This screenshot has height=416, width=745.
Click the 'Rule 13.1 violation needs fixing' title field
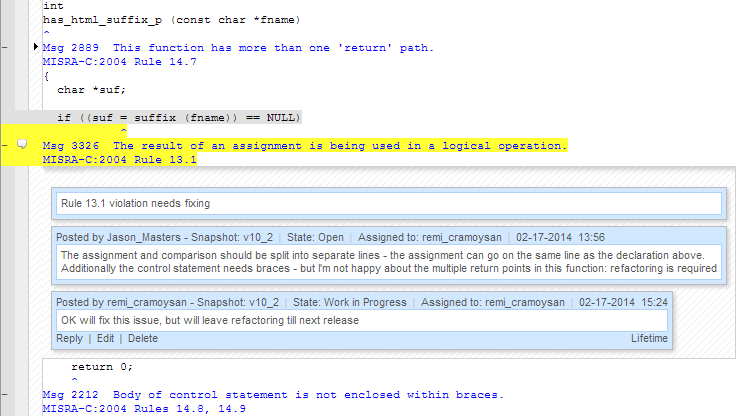tap(389, 203)
